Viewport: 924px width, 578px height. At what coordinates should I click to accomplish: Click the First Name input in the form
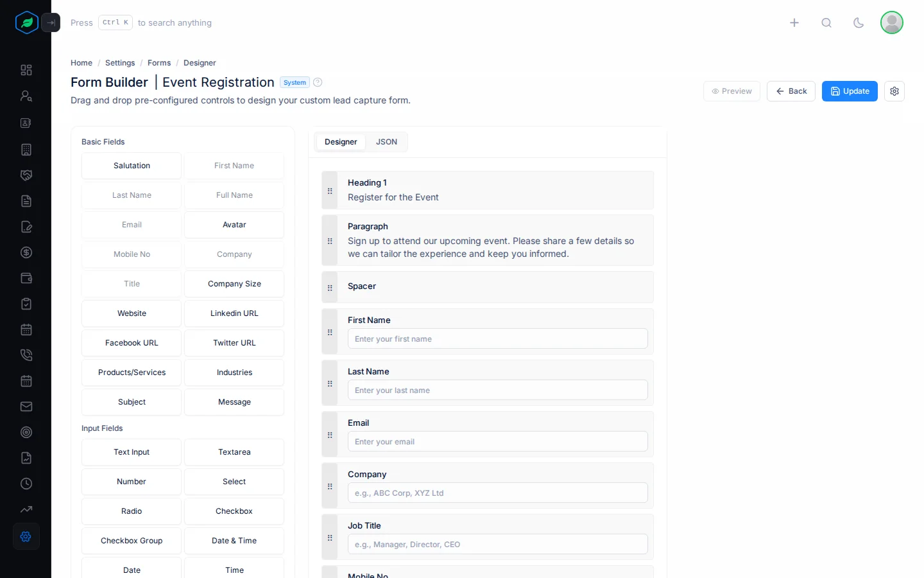(498, 339)
